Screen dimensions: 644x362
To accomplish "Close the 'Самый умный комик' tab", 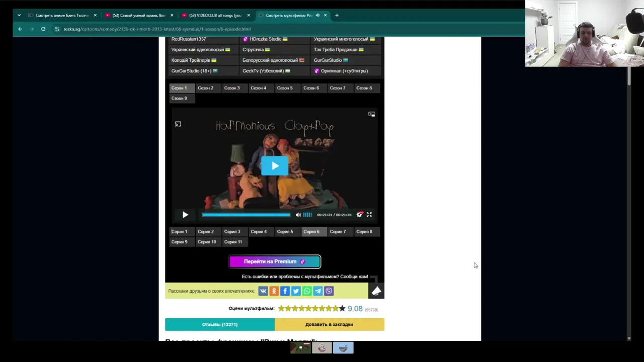I will pyautogui.click(x=172, y=16).
